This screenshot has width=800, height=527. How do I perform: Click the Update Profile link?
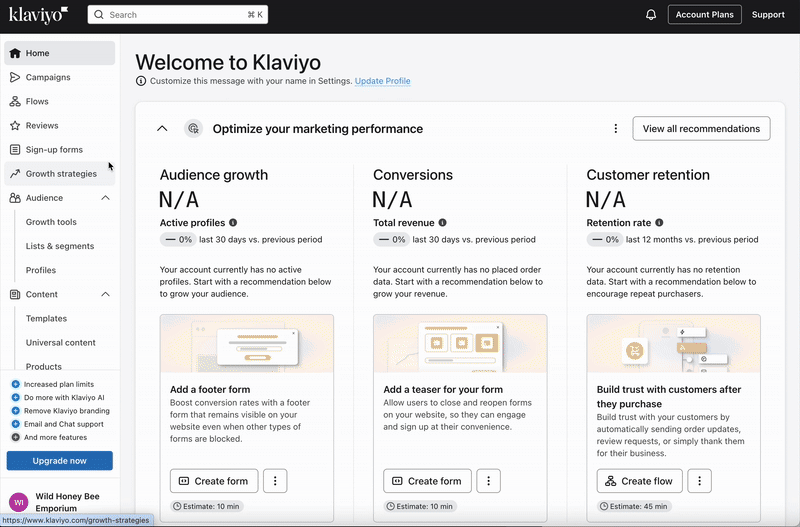pos(383,81)
